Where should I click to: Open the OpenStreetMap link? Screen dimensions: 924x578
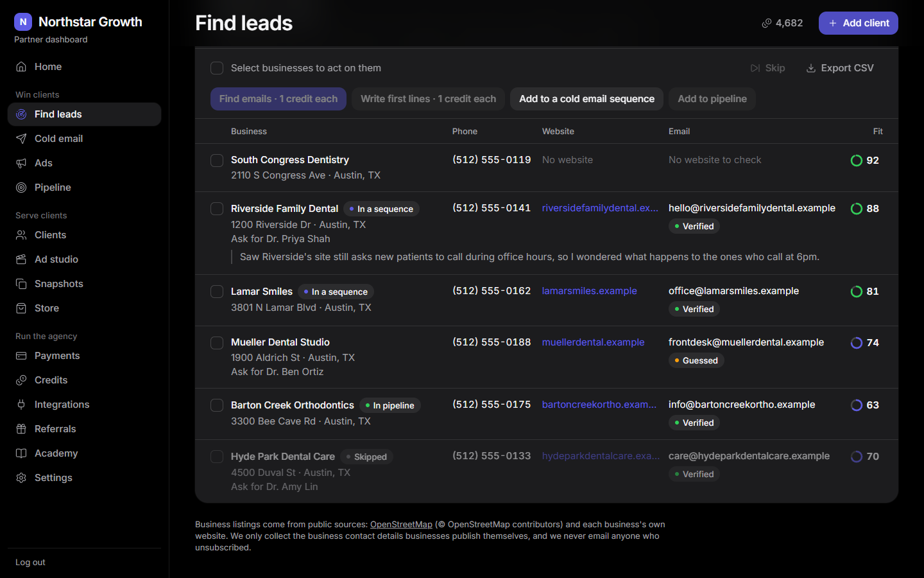tap(401, 525)
